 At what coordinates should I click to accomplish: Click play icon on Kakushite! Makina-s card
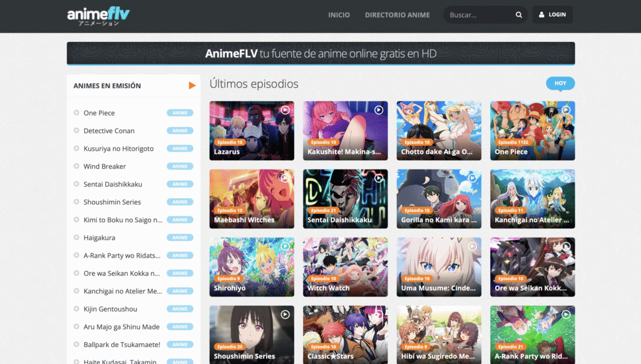[379, 110]
